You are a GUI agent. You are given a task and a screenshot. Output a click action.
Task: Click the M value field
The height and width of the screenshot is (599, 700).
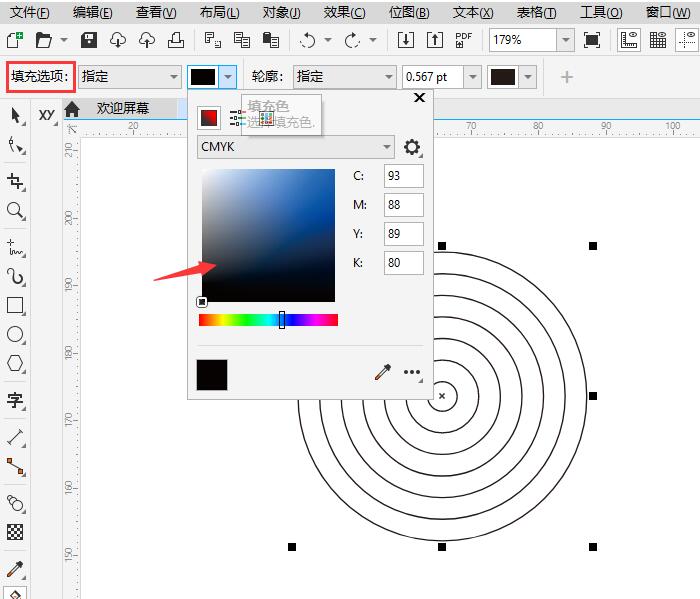404,205
